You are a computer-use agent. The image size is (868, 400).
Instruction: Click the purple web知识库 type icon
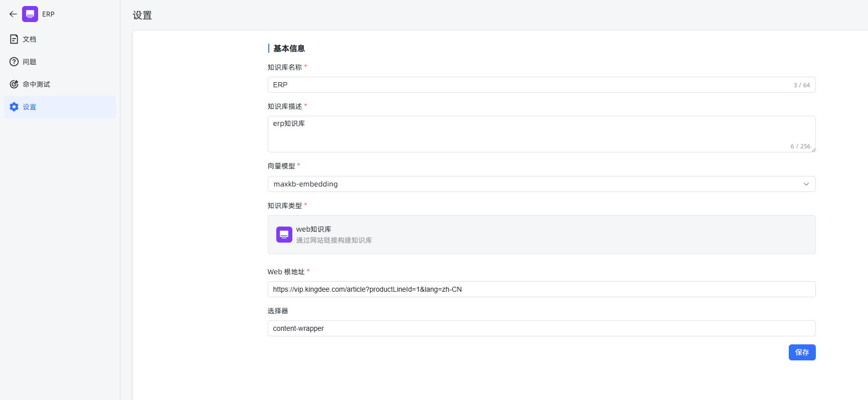pyautogui.click(x=284, y=235)
